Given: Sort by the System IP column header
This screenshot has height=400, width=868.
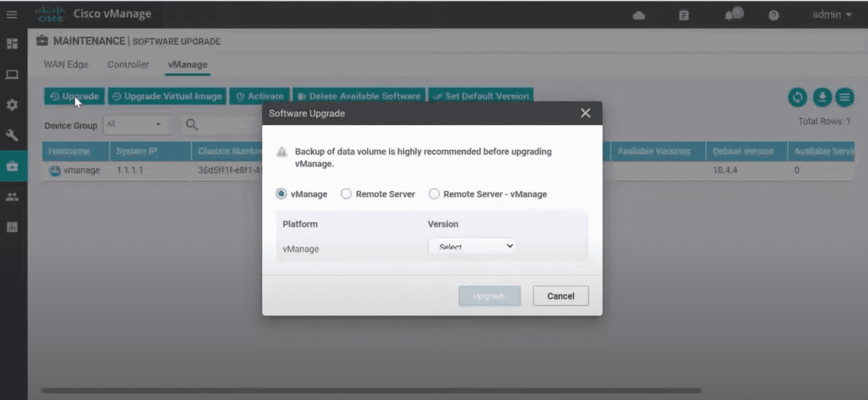Looking at the screenshot, I should 150,151.
